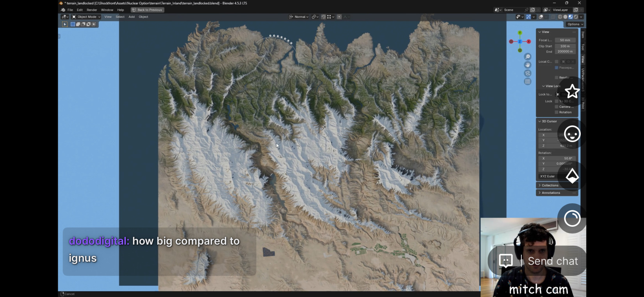This screenshot has width=644, height=297.
Task: Select Solid viewport shading icon
Action: (x=565, y=17)
